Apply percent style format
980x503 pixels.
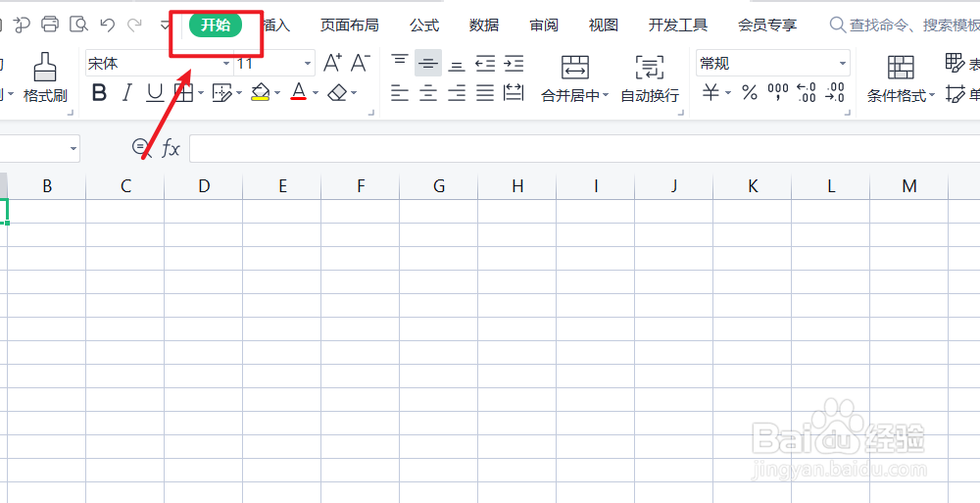pyautogui.click(x=750, y=93)
